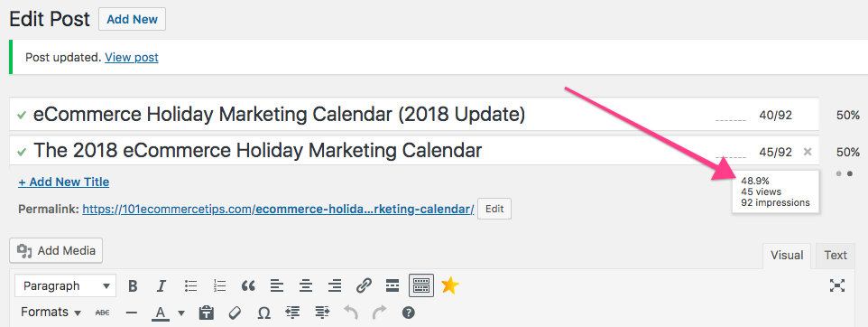Image resolution: width=868 pixels, height=327 pixels.
Task: Click the yellow star toolbar icon
Action: [x=450, y=285]
